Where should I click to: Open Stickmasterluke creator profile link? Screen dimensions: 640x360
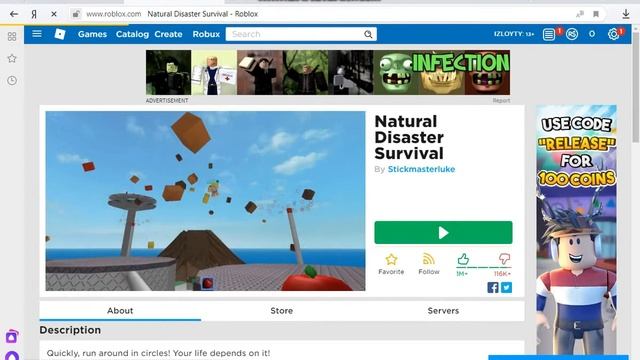point(421,169)
